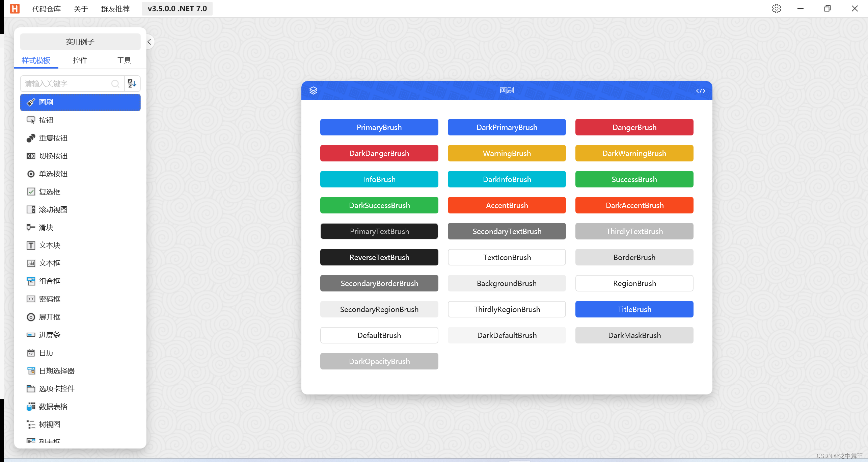Click the DarkDangerBrush swatch

379,153
